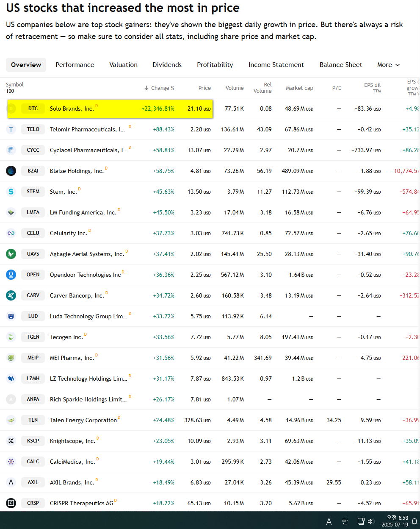Open the taskbar network display icon
Image resolution: width=420 pixels, height=529 pixels.
[x=361, y=521]
